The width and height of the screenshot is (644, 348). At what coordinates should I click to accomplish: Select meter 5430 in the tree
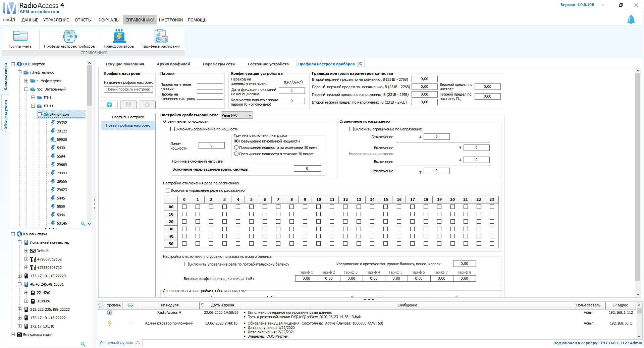61,148
